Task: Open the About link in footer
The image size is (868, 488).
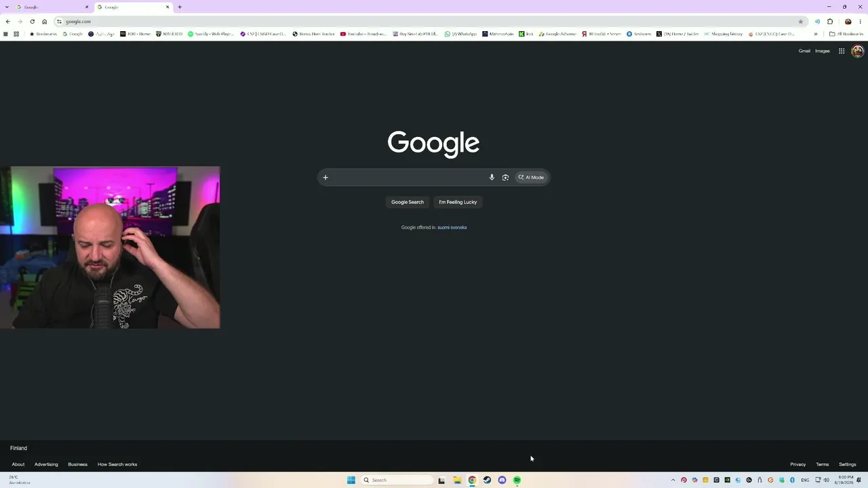Action: (x=18, y=464)
